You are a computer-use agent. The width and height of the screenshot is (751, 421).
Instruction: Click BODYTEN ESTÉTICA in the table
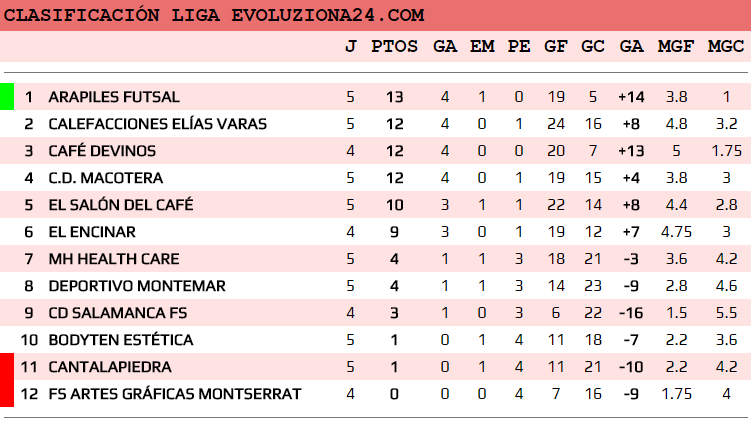pyautogui.click(x=121, y=340)
